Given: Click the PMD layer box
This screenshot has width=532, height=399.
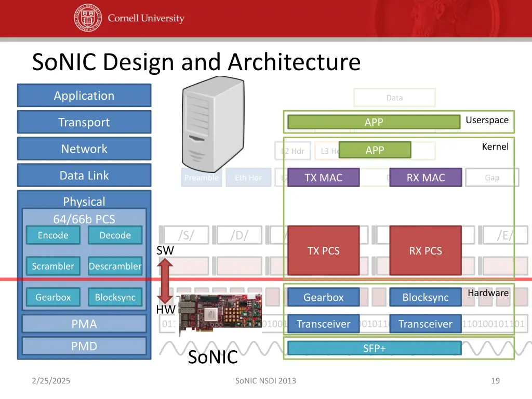Looking at the screenshot, I should click(84, 346).
